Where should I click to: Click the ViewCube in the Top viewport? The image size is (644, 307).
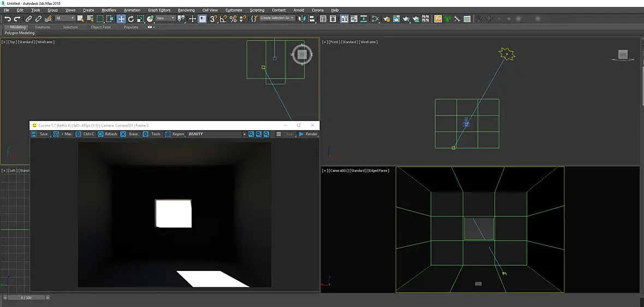[302, 55]
